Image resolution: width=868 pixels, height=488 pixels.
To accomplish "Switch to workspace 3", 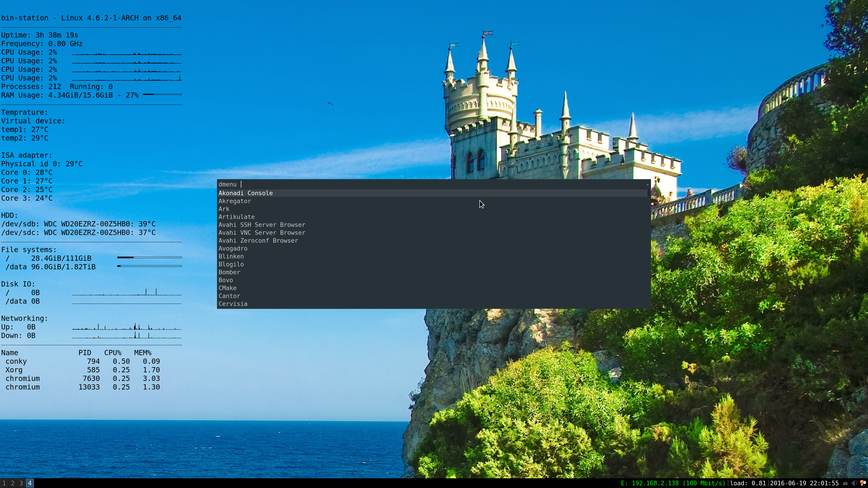I will pos(21,483).
